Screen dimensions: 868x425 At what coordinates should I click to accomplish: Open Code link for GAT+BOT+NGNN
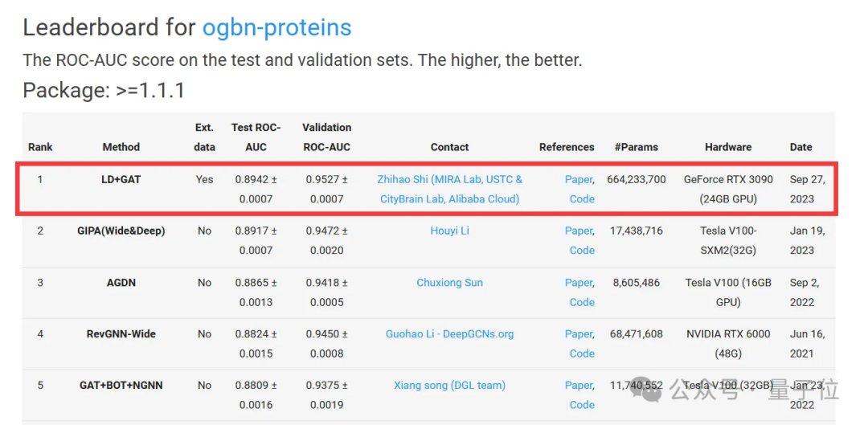(582, 405)
